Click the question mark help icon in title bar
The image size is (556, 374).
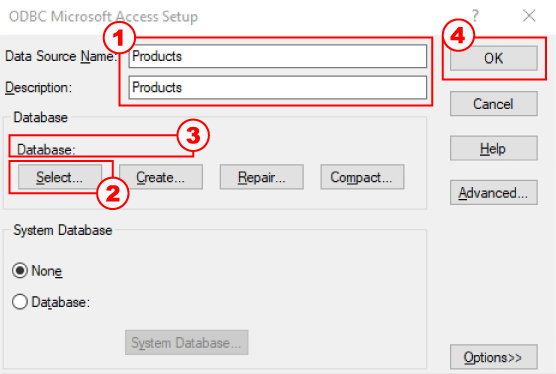point(476,16)
